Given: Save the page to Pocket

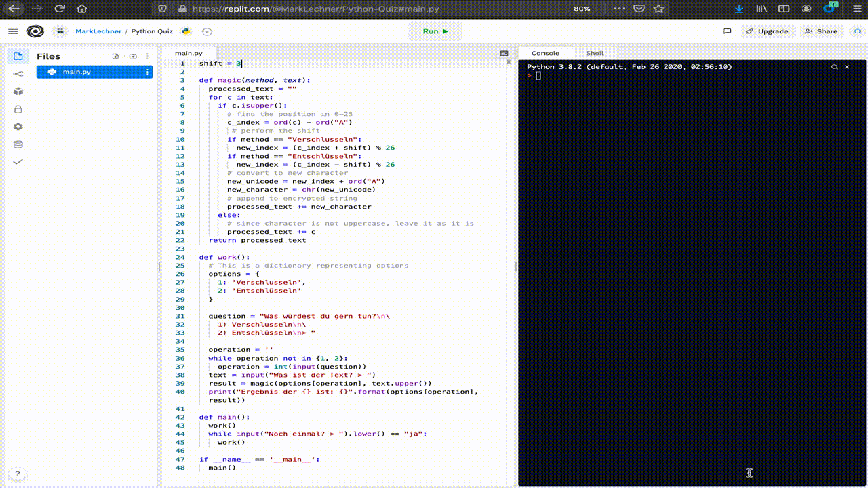Looking at the screenshot, I should (x=639, y=9).
